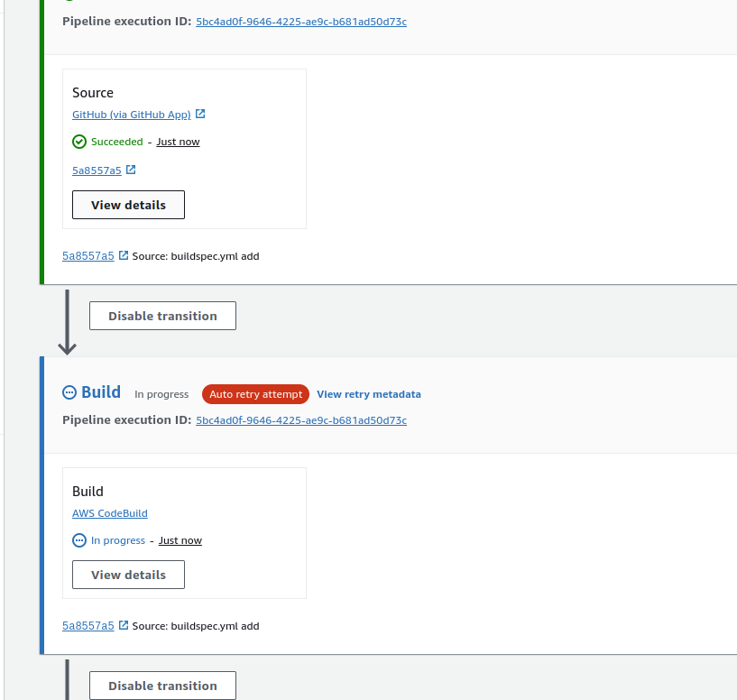737x700 pixels.
Task: Open external link icon beside GitHub App
Action: 200,115
